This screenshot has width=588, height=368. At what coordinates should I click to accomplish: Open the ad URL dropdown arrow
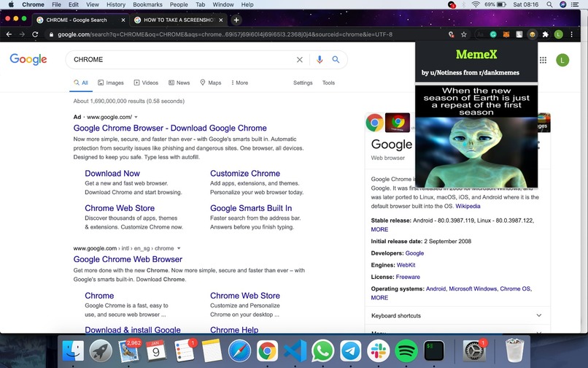136,117
